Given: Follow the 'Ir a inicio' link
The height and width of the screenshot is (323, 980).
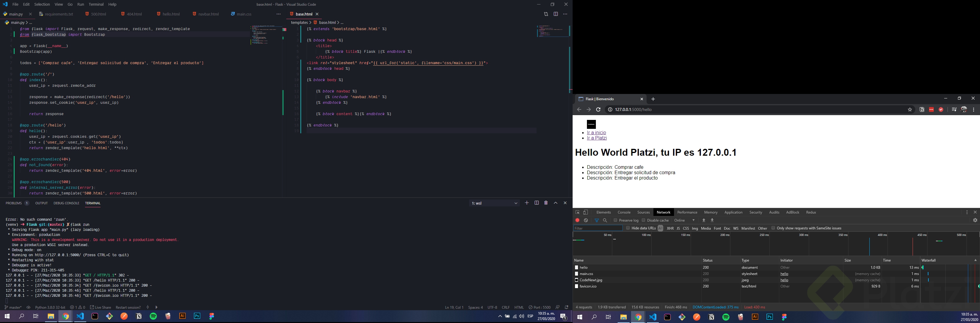Looking at the screenshot, I should (596, 133).
